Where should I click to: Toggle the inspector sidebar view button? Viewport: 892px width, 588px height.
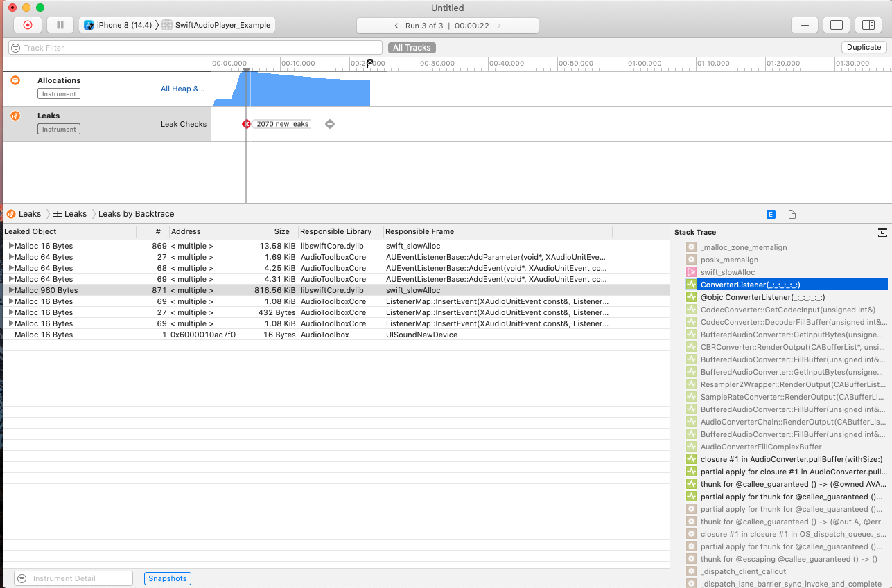pos(868,25)
